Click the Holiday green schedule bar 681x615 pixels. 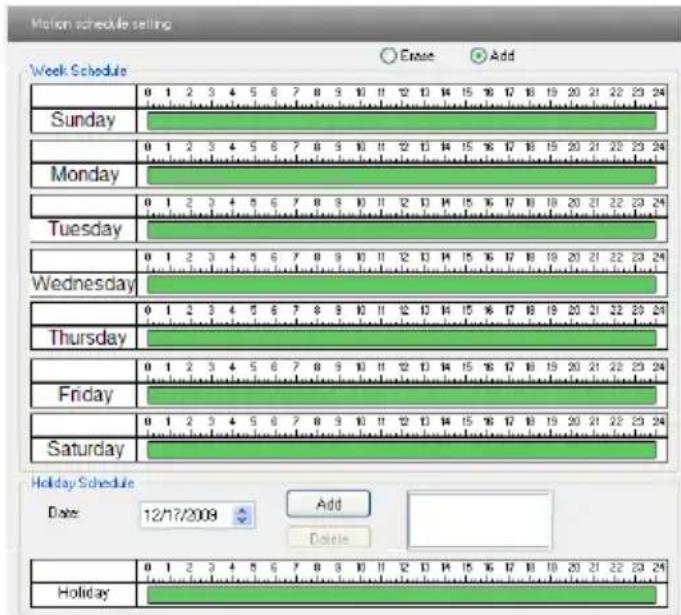(x=402, y=595)
